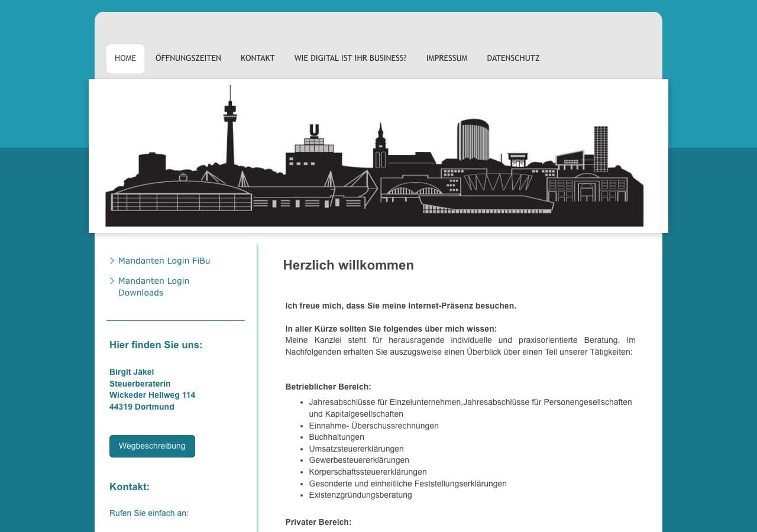
Task: Click the television tower in skyline image
Action: point(230,127)
